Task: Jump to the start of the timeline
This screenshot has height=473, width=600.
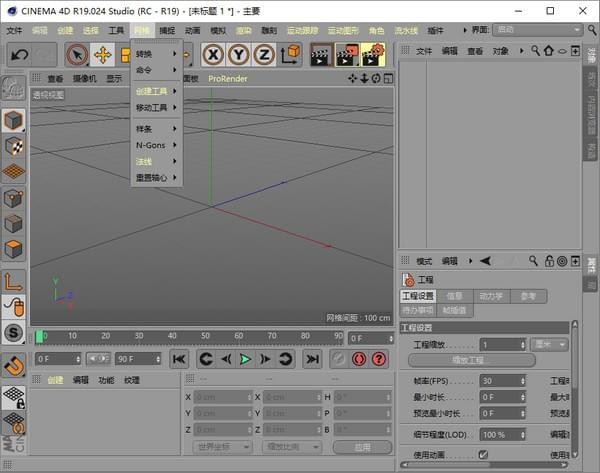Action: tap(179, 358)
